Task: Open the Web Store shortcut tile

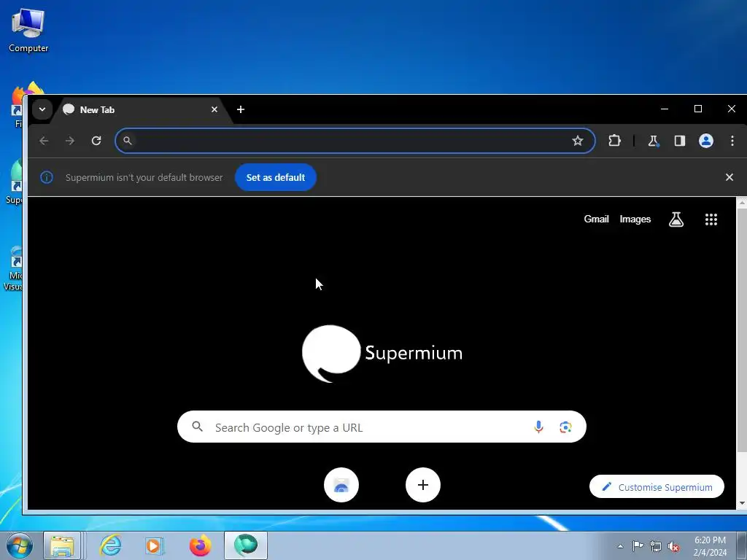Action: pos(341,485)
